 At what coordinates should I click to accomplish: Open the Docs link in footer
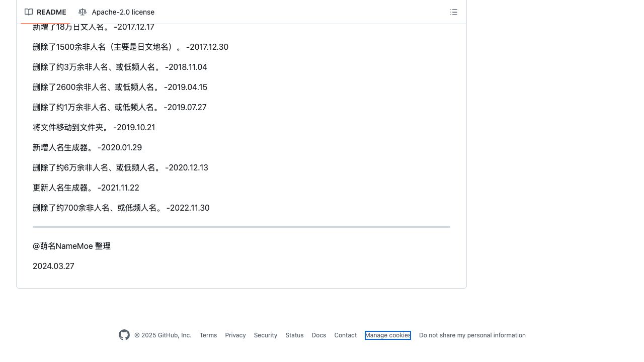(x=318, y=335)
